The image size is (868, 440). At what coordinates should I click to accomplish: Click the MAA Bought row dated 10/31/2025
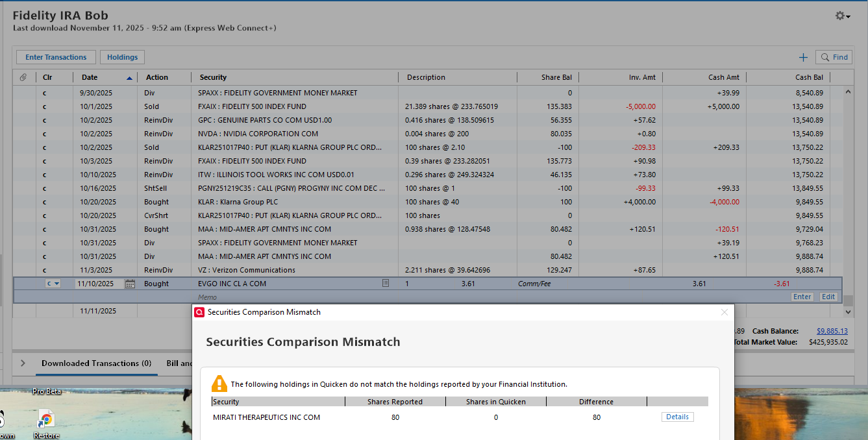428,229
